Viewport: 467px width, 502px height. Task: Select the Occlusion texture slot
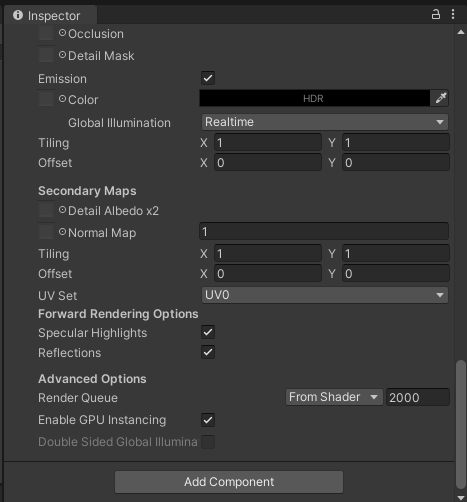[46, 33]
